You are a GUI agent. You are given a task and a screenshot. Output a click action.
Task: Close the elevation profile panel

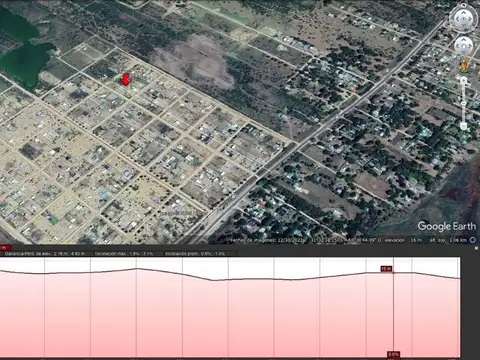tap(476, 248)
